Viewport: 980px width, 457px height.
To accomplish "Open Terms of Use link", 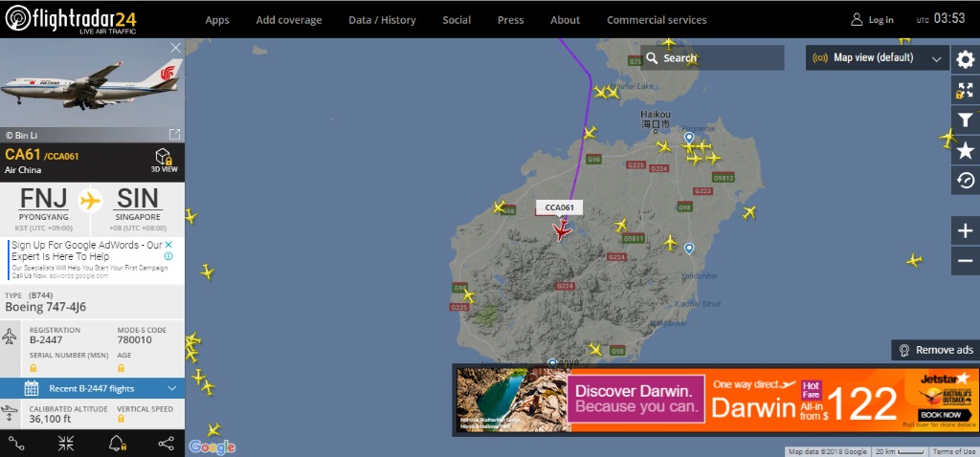I will click(x=954, y=451).
